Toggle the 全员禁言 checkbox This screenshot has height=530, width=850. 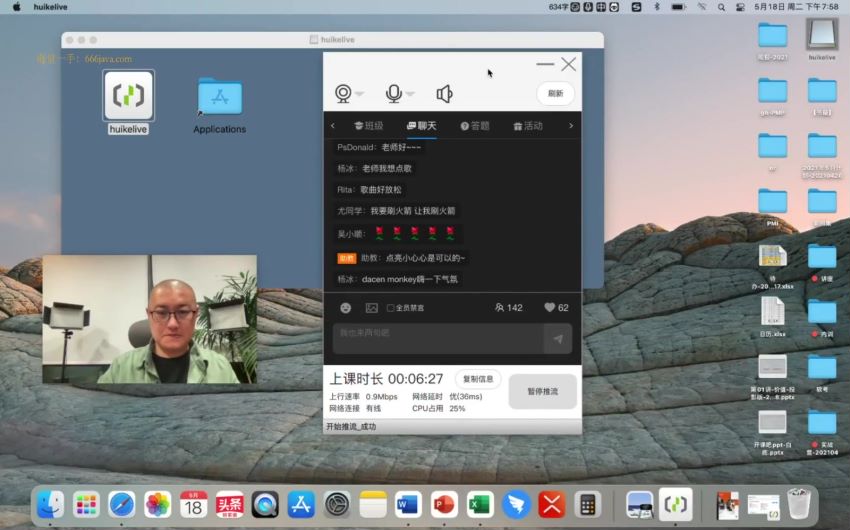390,308
